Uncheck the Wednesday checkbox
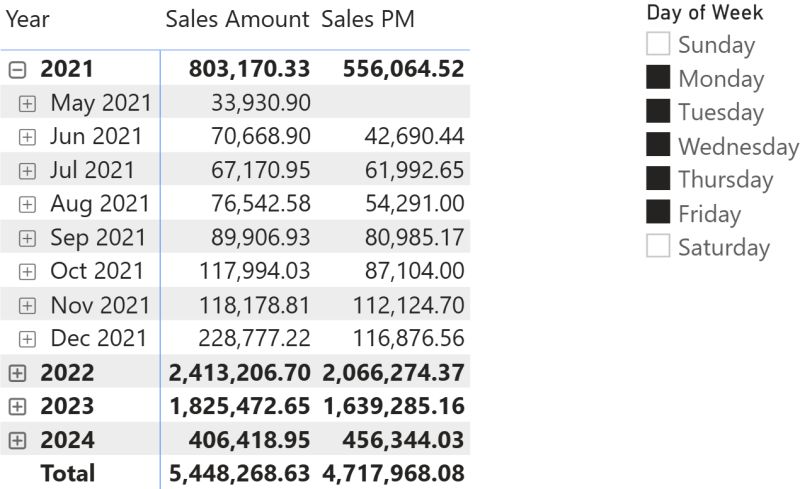 tap(658, 146)
